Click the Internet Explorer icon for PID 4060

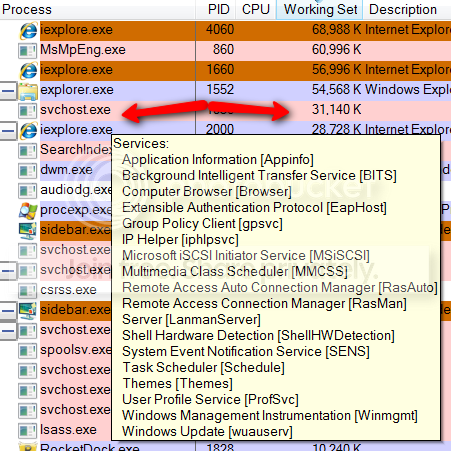click(28, 30)
